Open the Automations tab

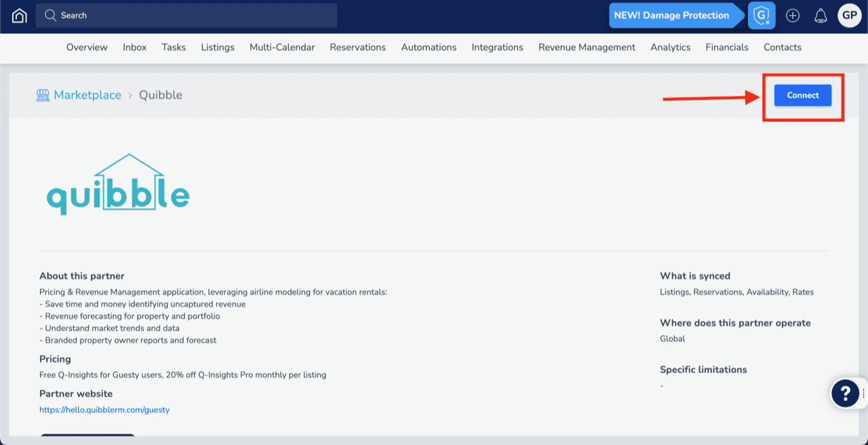pos(429,47)
